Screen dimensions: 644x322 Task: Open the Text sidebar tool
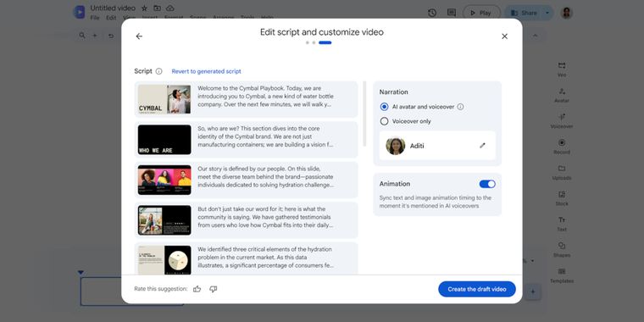562,225
